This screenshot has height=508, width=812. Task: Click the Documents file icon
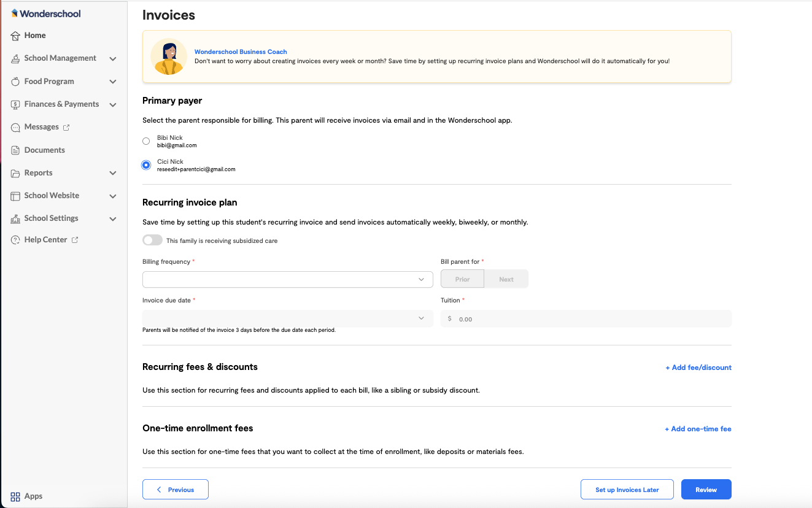(x=15, y=150)
